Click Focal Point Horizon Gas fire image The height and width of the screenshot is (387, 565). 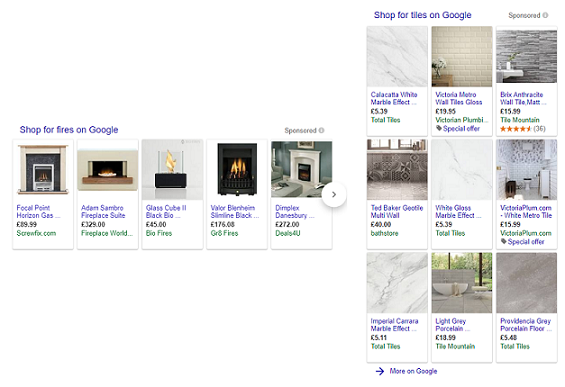point(43,170)
